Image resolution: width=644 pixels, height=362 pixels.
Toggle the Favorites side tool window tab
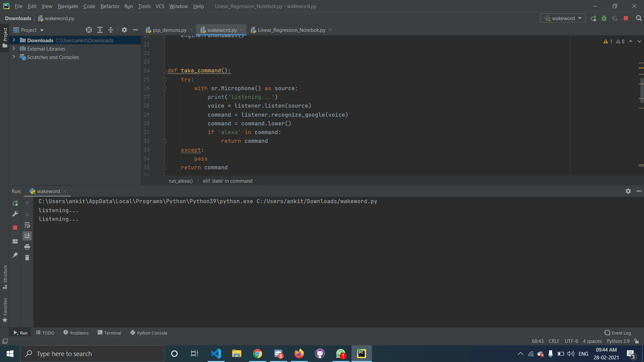[5, 310]
